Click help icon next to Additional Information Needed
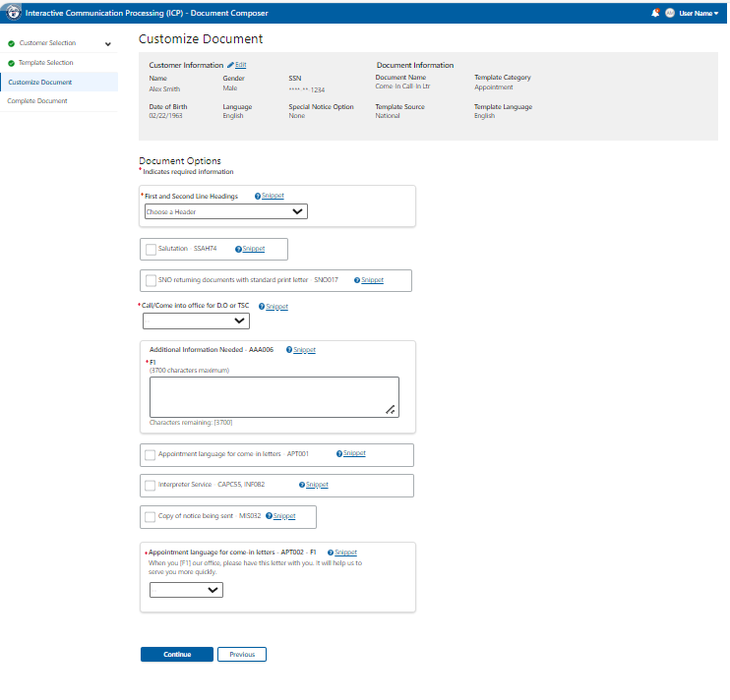The image size is (730, 700). tap(288, 349)
